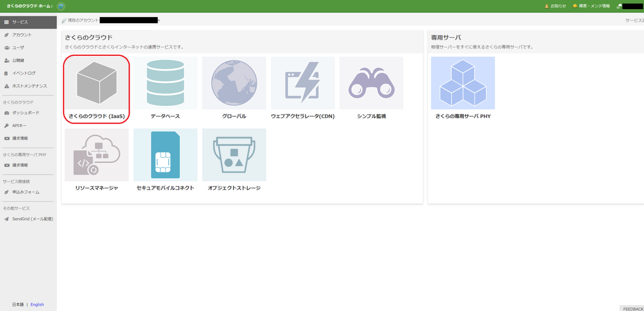The height and width of the screenshot is (311, 644).
Task: Open APIキー sidebar item
Action: 28,126
